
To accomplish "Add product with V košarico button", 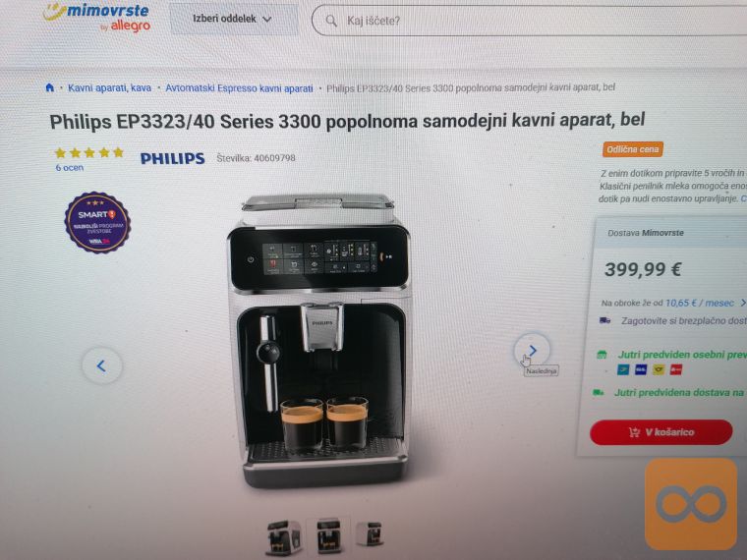I will tap(661, 432).
